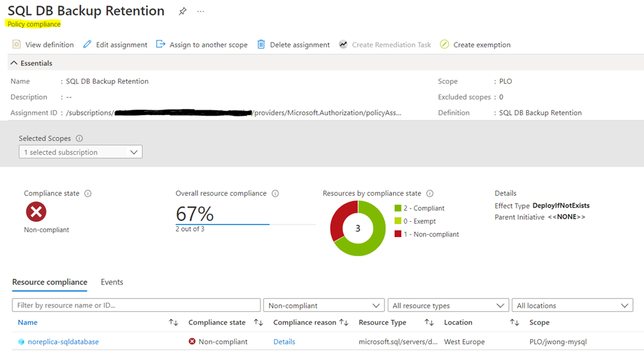Click the Policy compliance subtitle
644x359 pixels.
coord(34,24)
